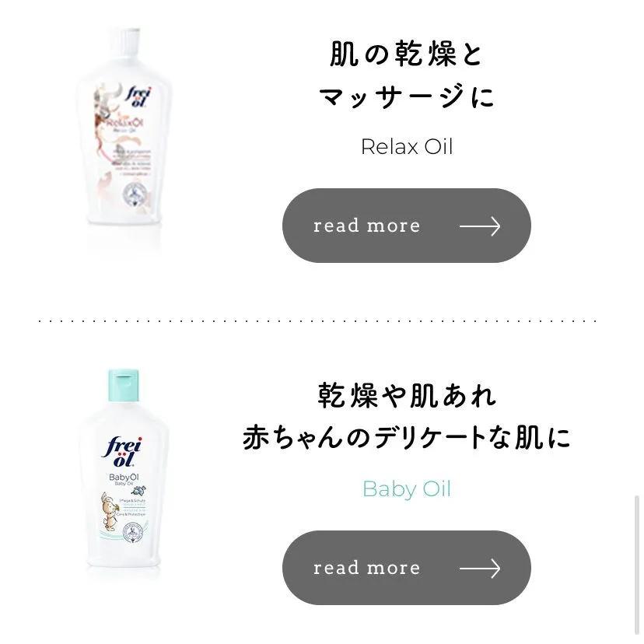The image size is (644, 644).
Task: Click the 肌の乾燥と heading line
Action: tap(406, 54)
